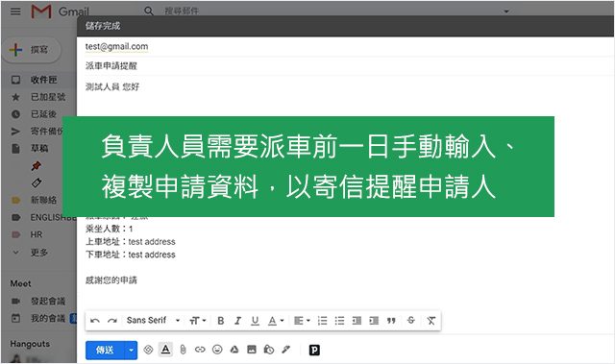The width and height of the screenshot is (615, 364).
Task: Toggle bold formatting
Action: pos(221,321)
